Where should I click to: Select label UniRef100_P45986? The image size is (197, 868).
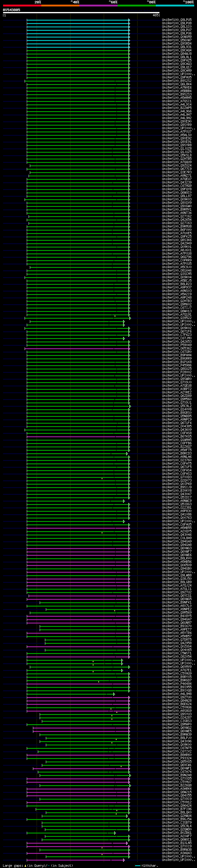[177, 365]
